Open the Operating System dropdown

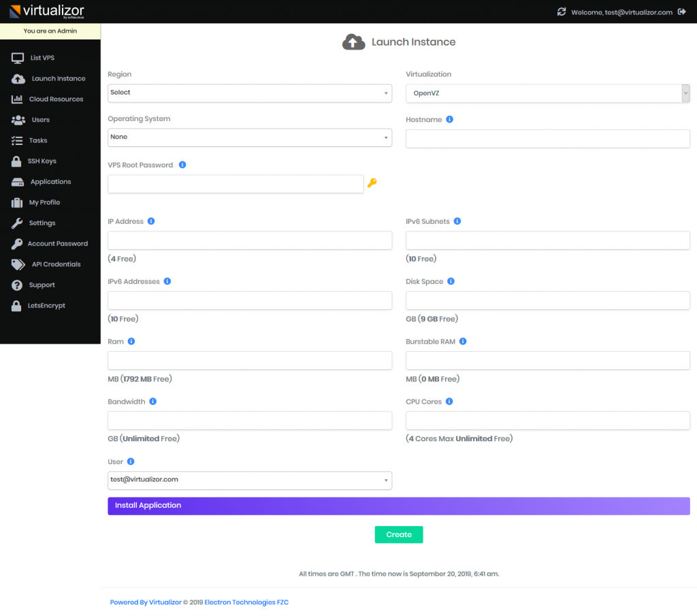[x=249, y=137]
